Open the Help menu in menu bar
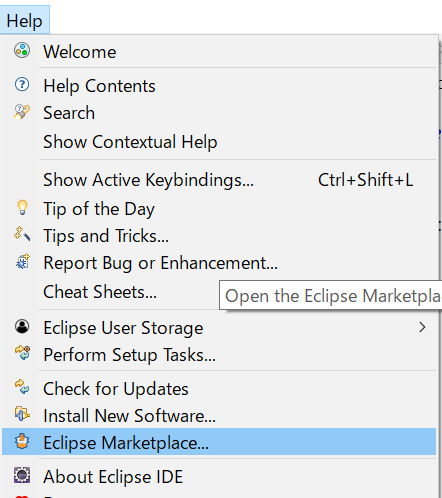Screen dimensions: 442x498 [25, 21]
